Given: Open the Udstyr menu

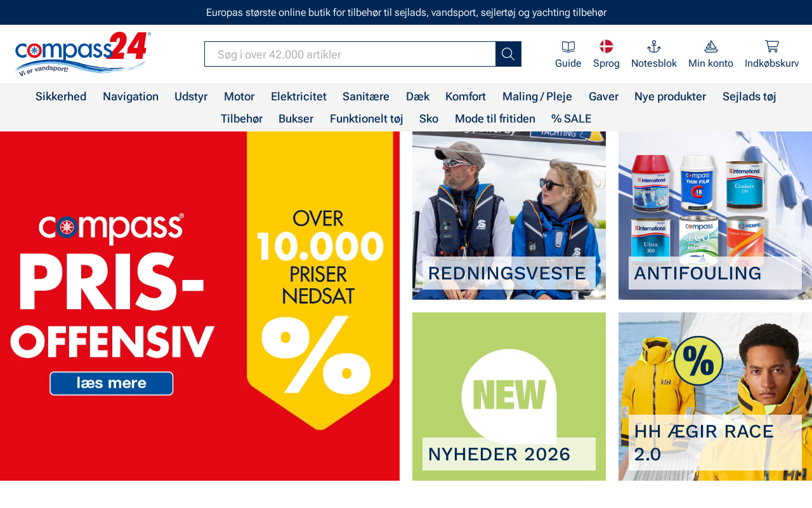Looking at the screenshot, I should (191, 97).
